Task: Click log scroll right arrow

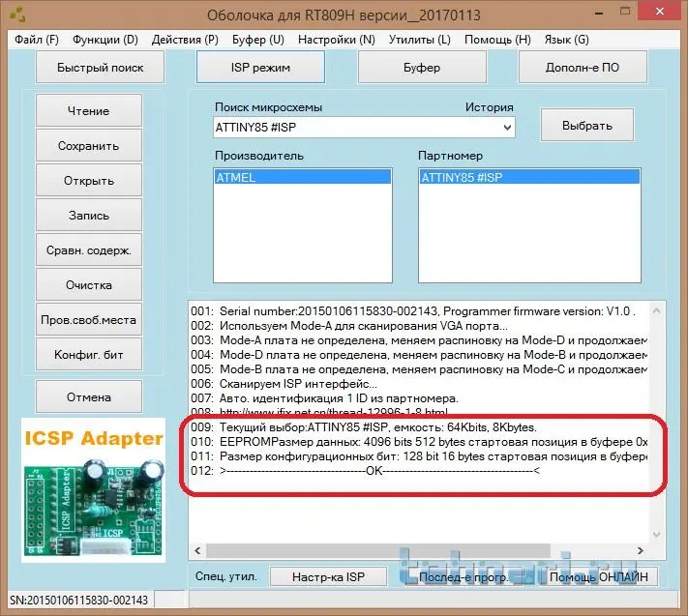Action: pos(641,550)
